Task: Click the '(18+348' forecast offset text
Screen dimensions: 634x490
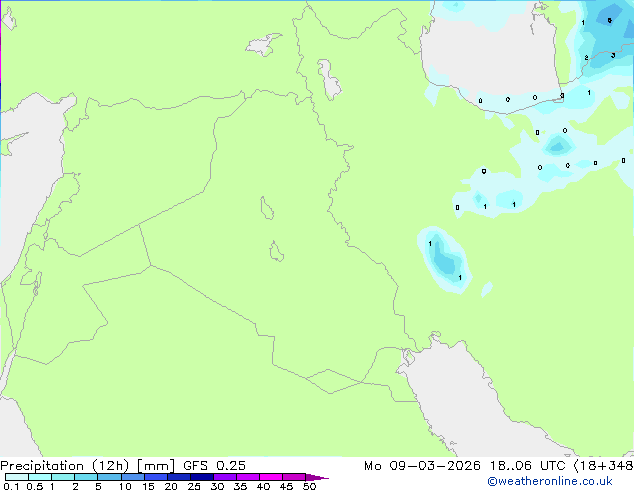Action: tap(604, 466)
